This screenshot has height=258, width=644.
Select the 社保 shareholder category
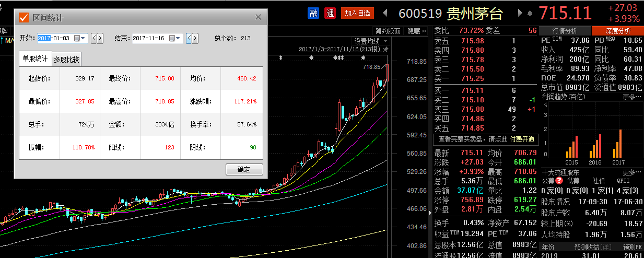pos(599,181)
